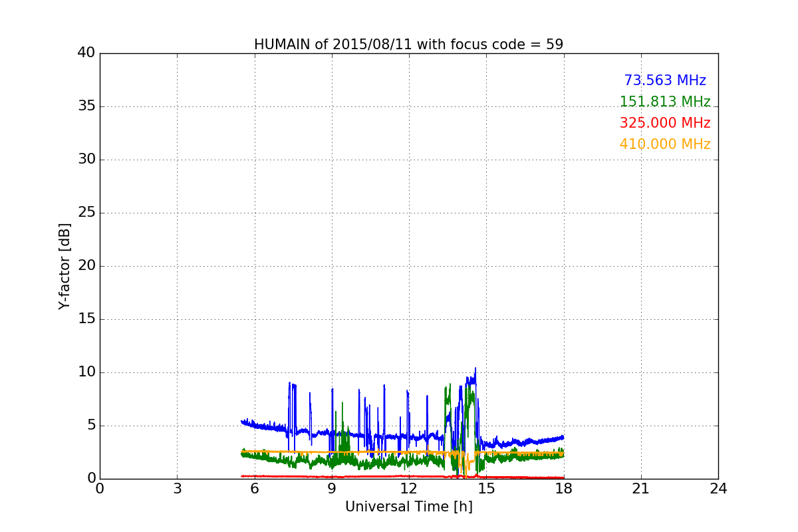Screen dimensions: 798x532
Task: Click the y-axis tick label 20
Action: tap(86, 266)
